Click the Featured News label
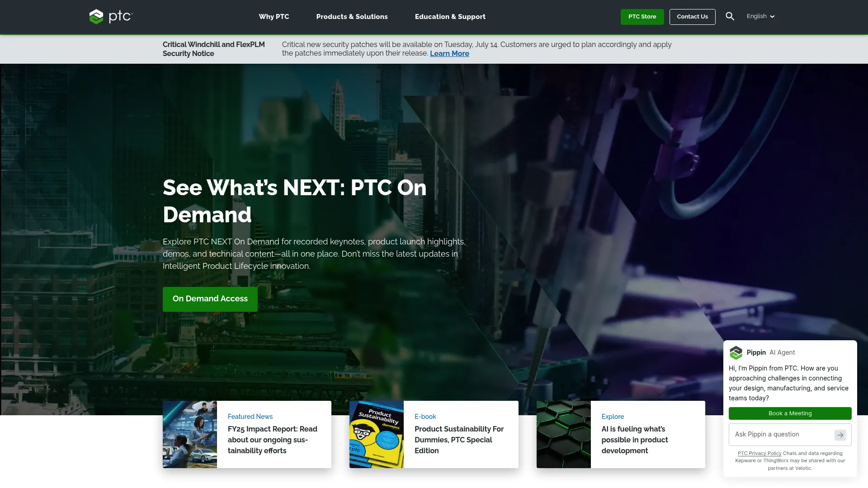Viewport: 868px width, 488px height. [x=250, y=417]
